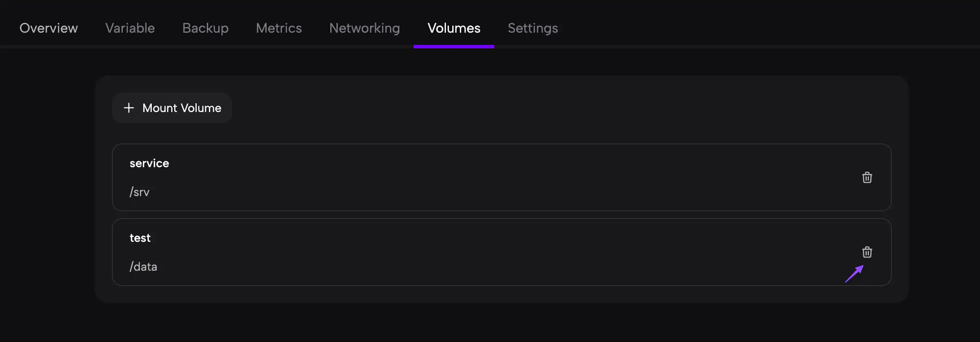Click the purple arrow pointing at trash
This screenshot has width=980, height=342.
coord(854,274)
